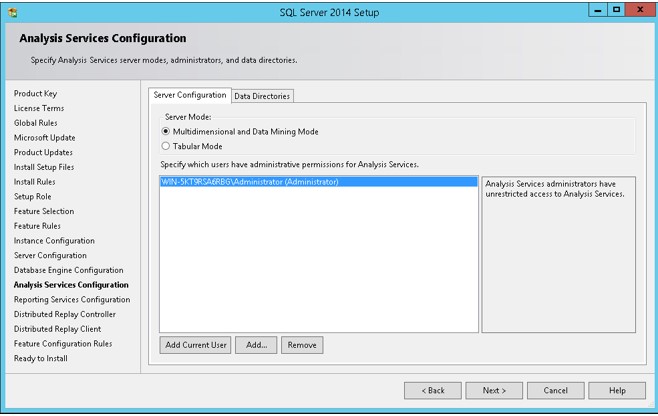Go Back to the previous page
Image resolution: width=658 pixels, height=416 pixels.
pyautogui.click(x=433, y=390)
